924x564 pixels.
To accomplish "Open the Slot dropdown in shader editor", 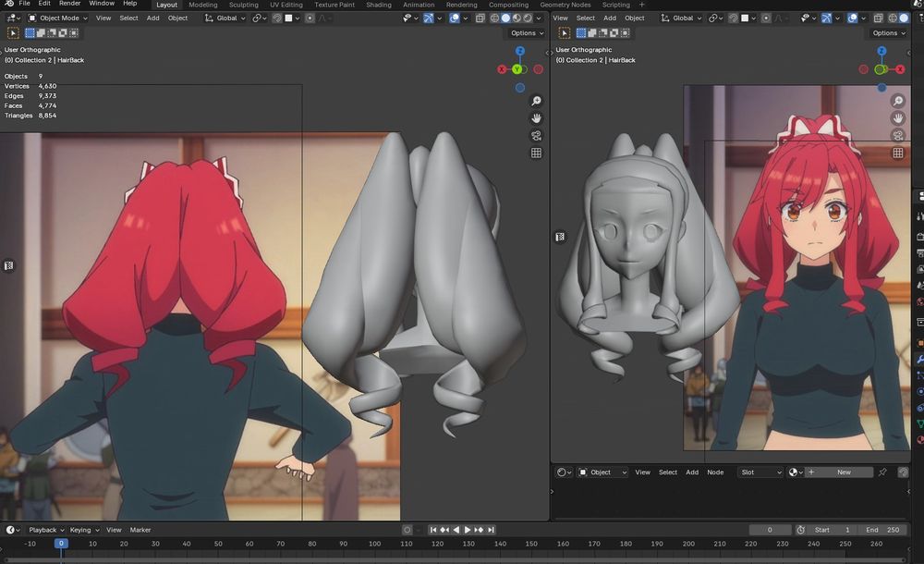I will click(760, 472).
